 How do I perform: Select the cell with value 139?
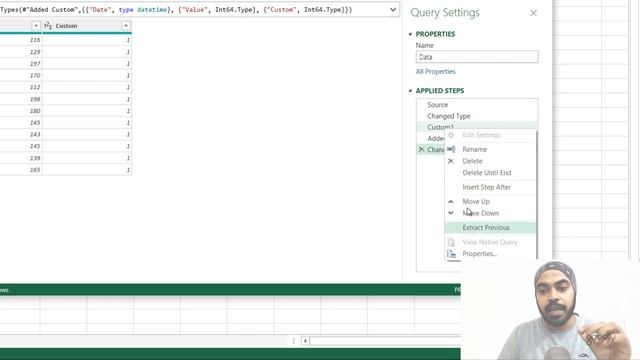click(21, 158)
